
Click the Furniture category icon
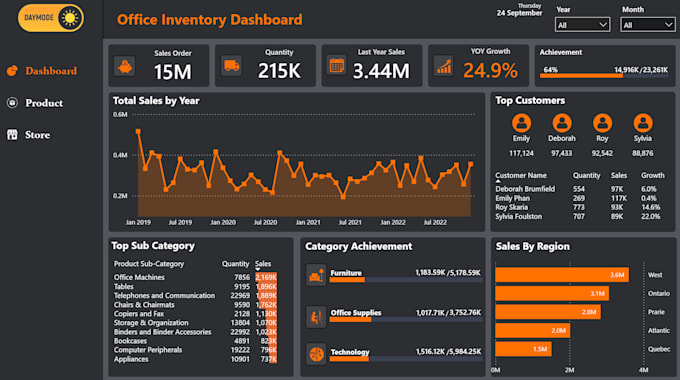(x=316, y=275)
